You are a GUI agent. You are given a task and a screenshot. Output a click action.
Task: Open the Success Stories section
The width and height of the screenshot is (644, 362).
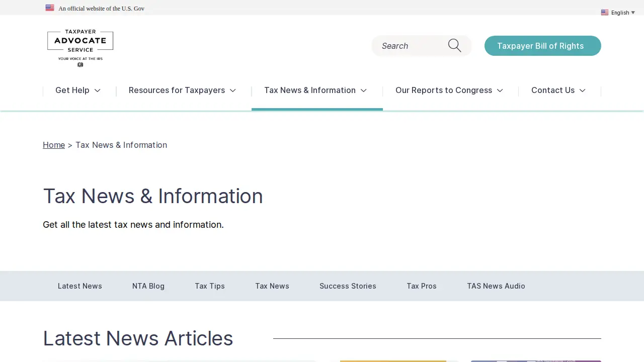point(348,286)
